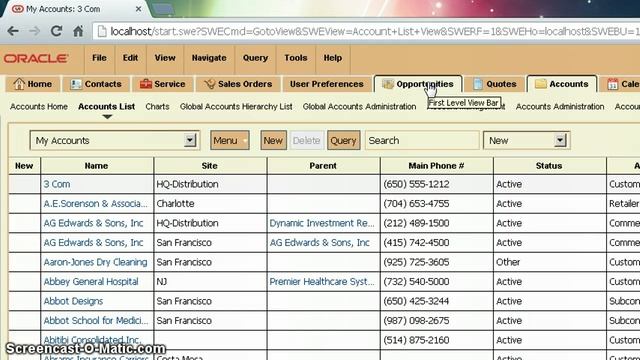The height and width of the screenshot is (360, 640).
Task: Open the 3 Com account
Action: [57, 184]
